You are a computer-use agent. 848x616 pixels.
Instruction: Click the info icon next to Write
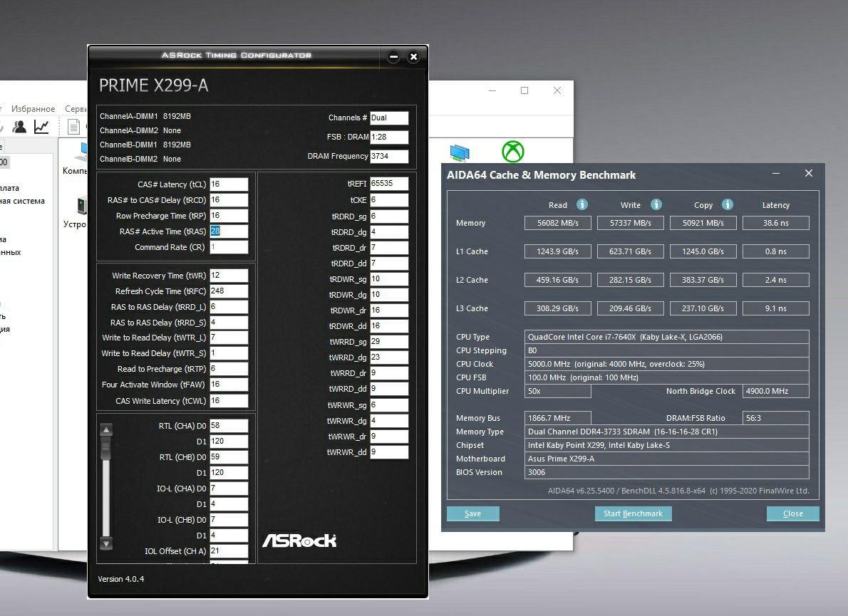pyautogui.click(x=656, y=204)
